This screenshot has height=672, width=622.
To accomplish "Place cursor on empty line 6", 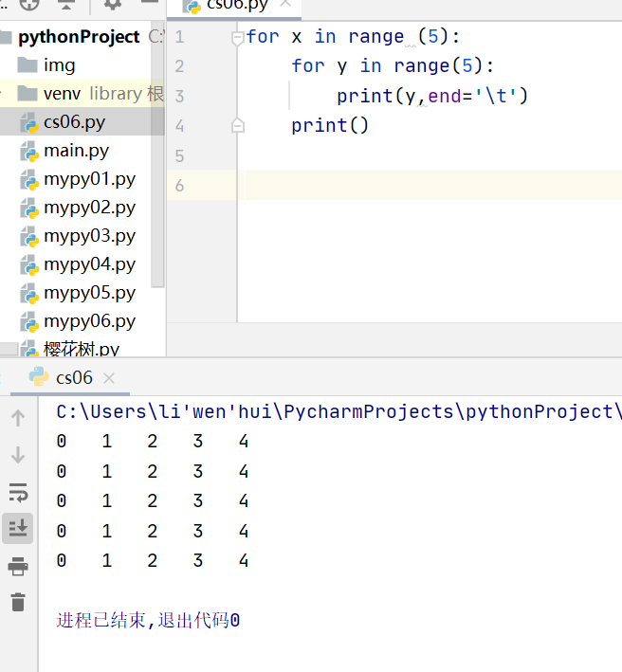I will point(433,185).
